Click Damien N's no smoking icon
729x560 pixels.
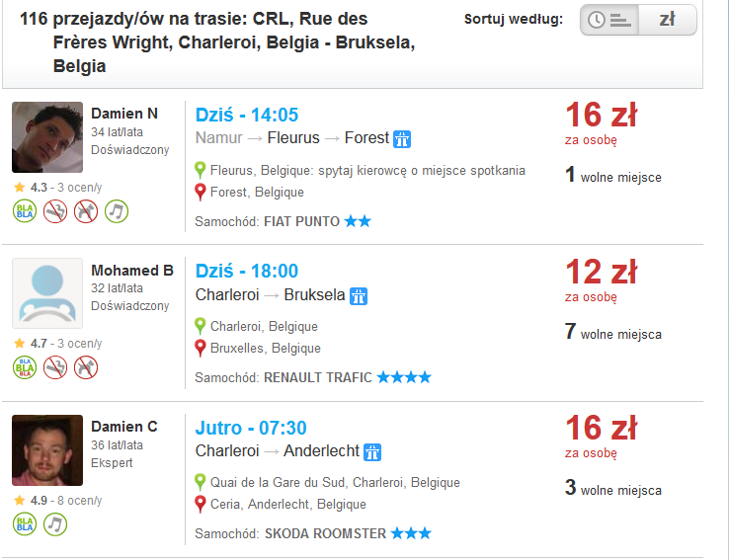point(55,211)
